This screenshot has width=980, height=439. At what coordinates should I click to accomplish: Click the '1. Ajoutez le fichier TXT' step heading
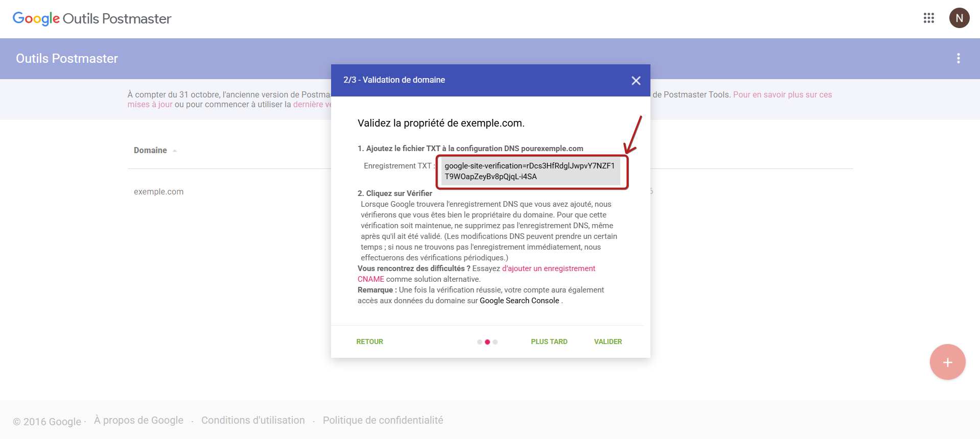click(x=470, y=149)
